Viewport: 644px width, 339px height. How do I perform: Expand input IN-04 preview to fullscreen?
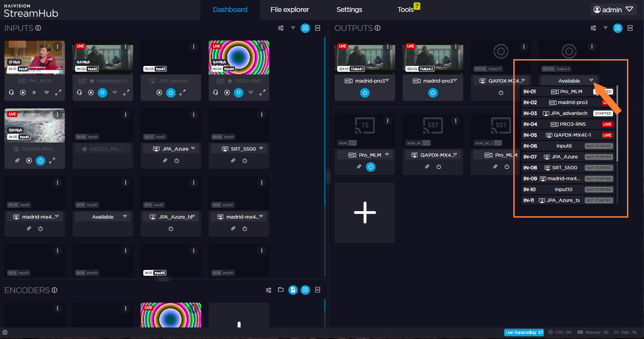[262, 92]
